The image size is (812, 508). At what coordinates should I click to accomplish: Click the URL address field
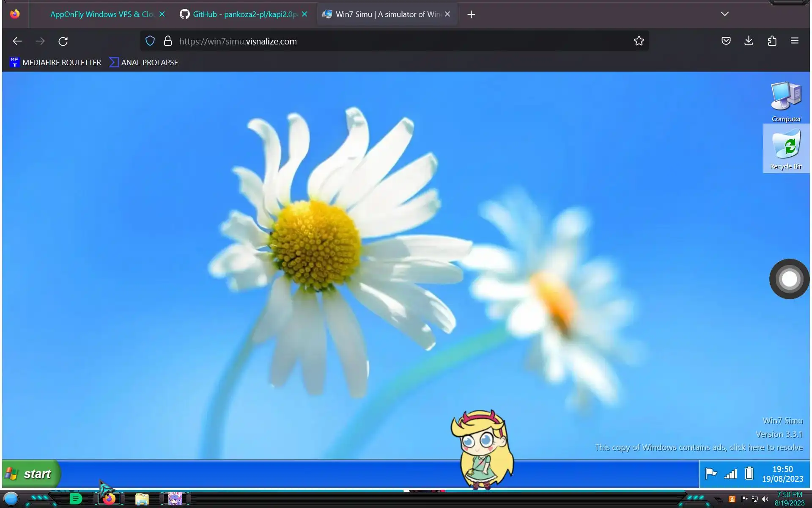point(381,41)
